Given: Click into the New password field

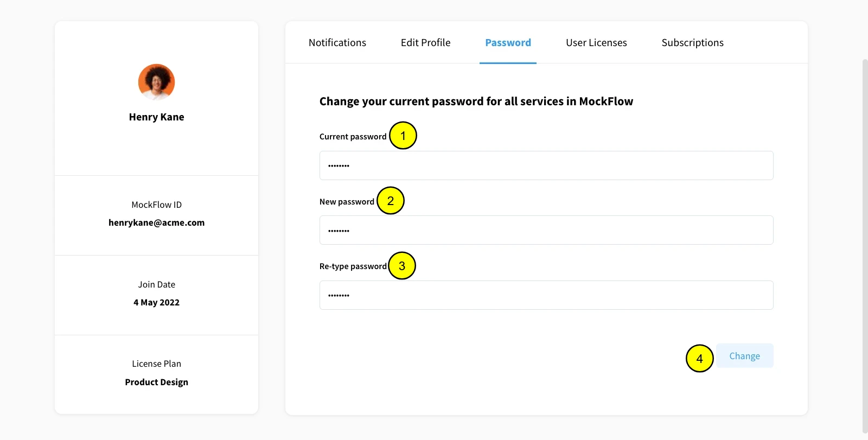Looking at the screenshot, I should coord(546,230).
